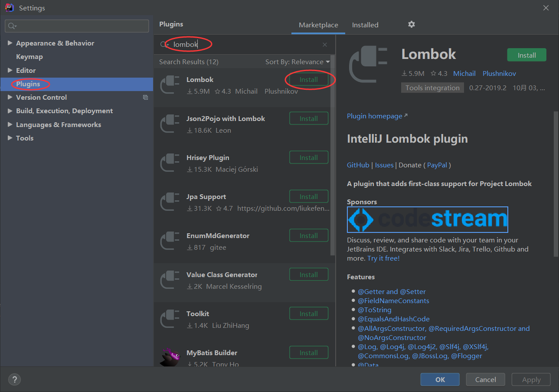The image size is (559, 392).
Task: Expand Languages & Frameworks section
Action: [10, 125]
